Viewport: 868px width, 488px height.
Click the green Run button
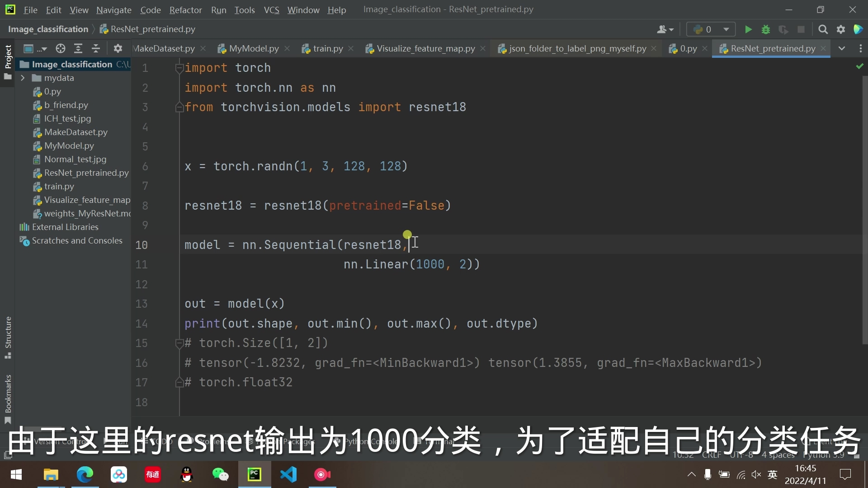click(x=748, y=30)
